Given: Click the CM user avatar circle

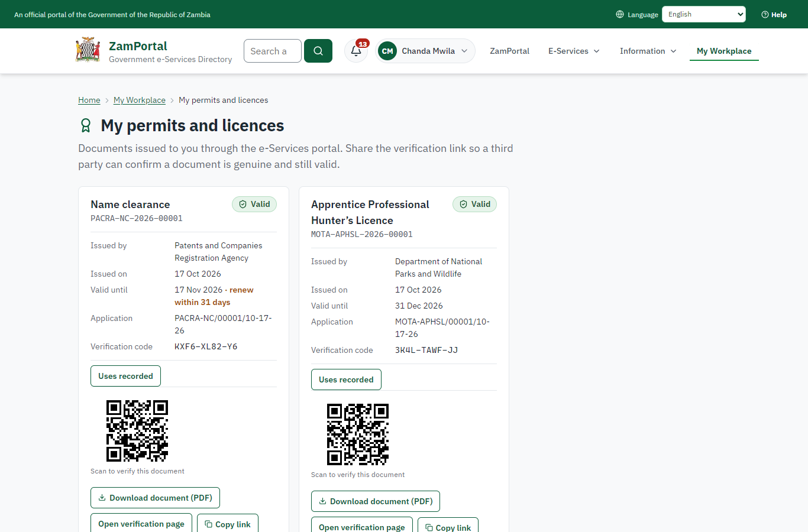Looking at the screenshot, I should click(x=387, y=51).
